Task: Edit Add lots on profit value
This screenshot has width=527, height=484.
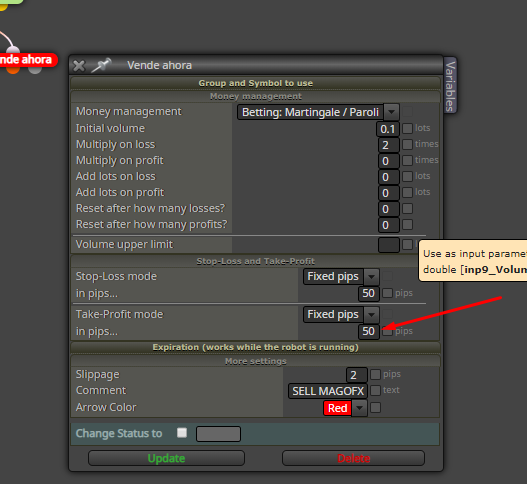Action: (x=389, y=193)
